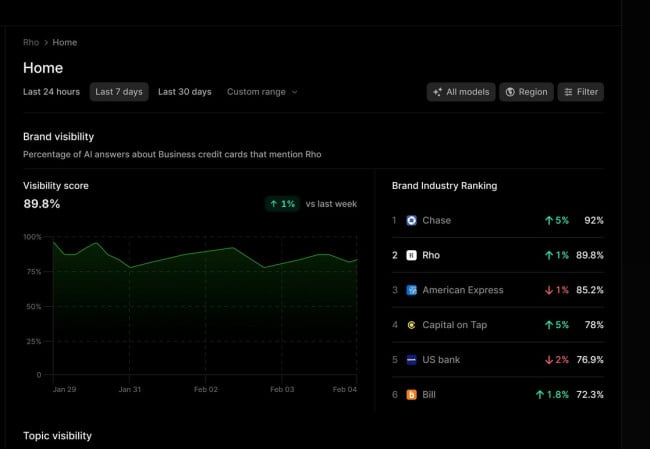Click the green up arrow in visibility badge

point(274,204)
